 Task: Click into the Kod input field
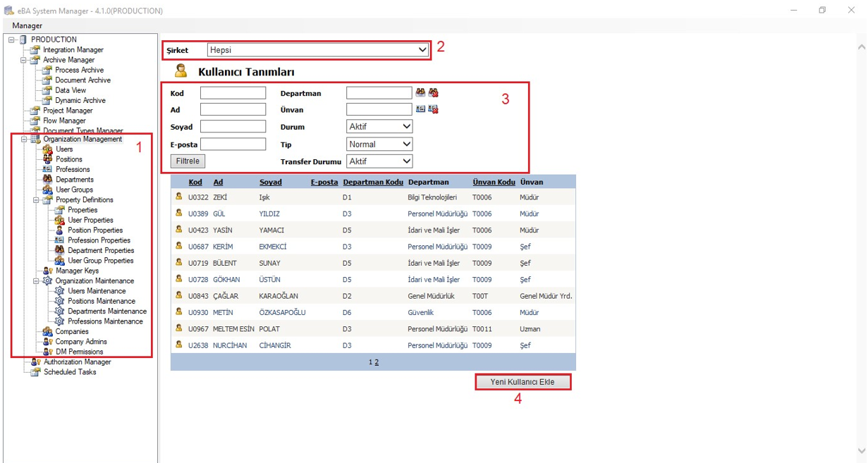(x=233, y=93)
